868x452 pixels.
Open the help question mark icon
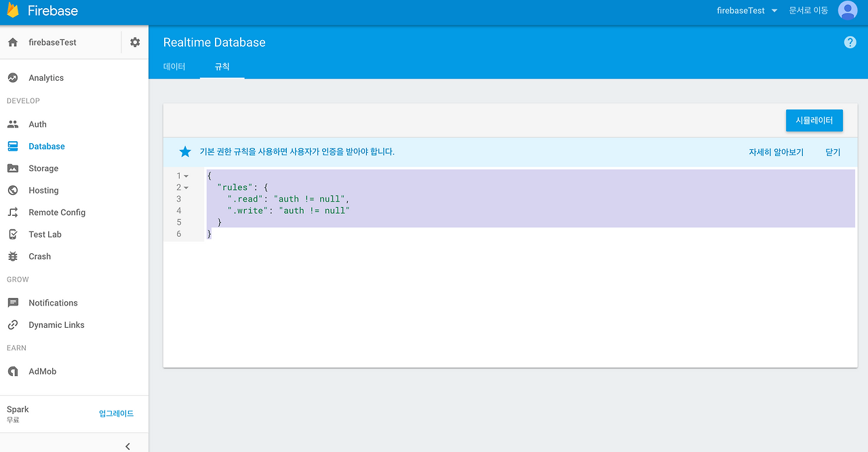[x=850, y=42]
